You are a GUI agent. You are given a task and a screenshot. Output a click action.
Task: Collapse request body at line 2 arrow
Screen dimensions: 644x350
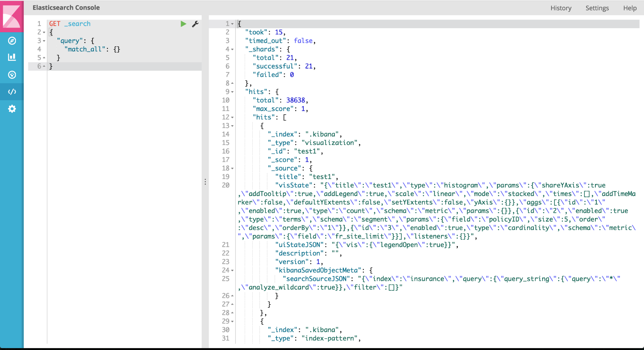44,32
